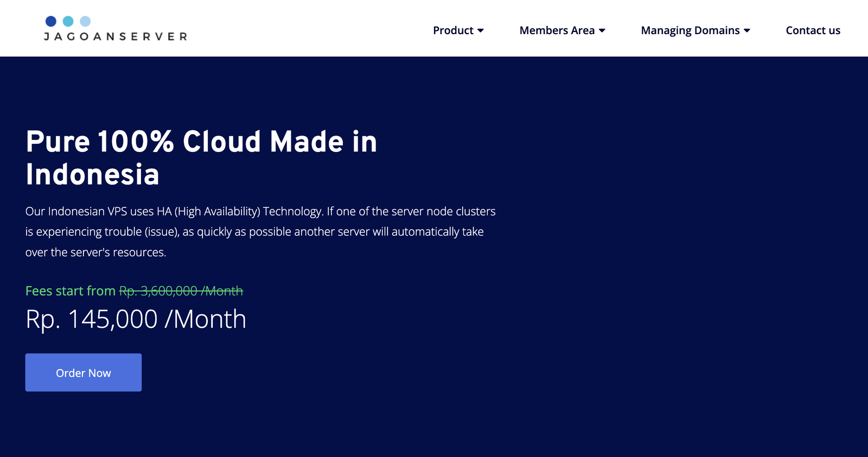The width and height of the screenshot is (868, 457).
Task: Click the line "is experiencing trouble (issue)"
Action: (x=254, y=232)
